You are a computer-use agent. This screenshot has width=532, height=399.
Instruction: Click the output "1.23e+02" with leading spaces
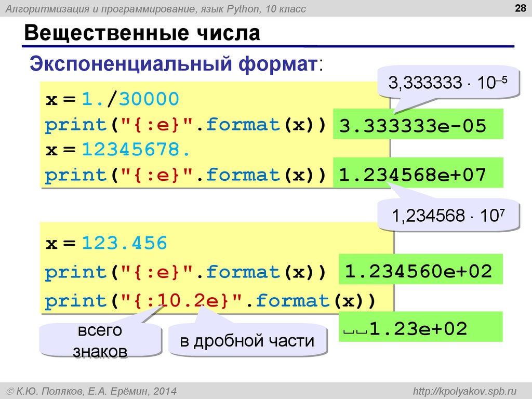(x=421, y=327)
